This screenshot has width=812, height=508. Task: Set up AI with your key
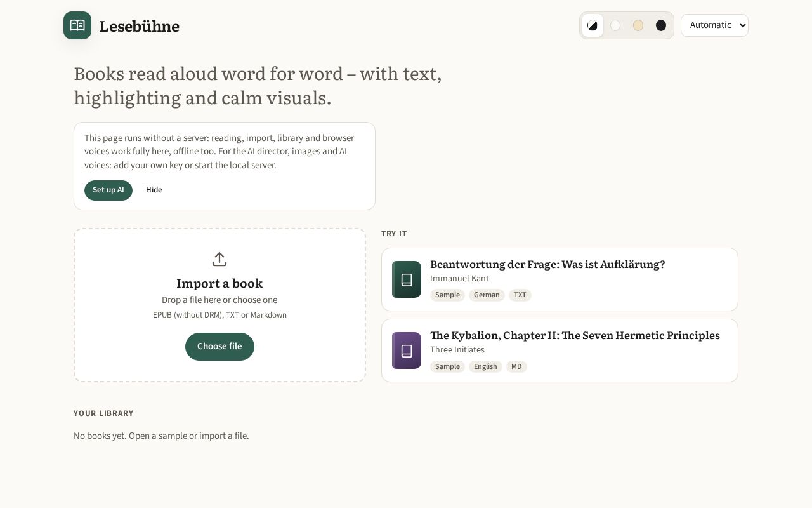108,190
